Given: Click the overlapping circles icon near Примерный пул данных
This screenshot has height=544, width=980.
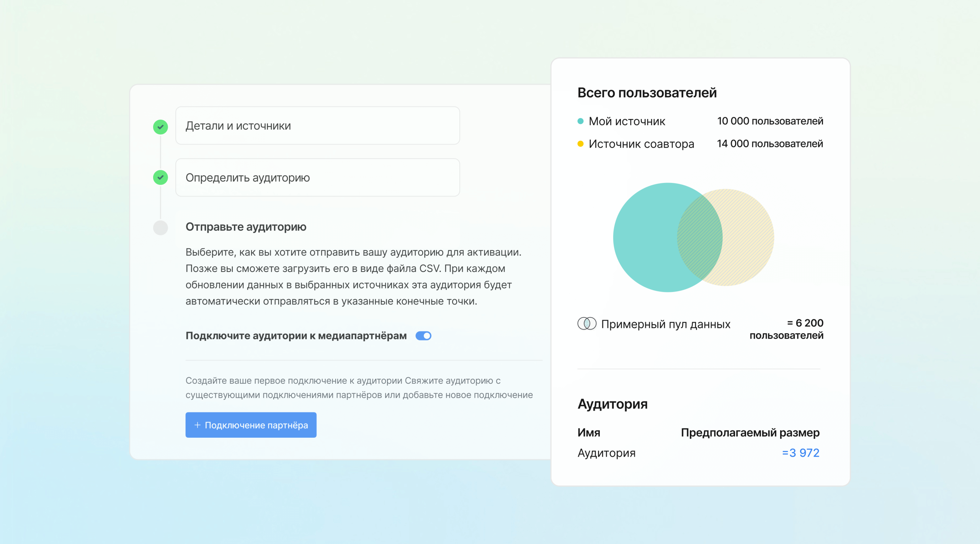Looking at the screenshot, I should (587, 324).
